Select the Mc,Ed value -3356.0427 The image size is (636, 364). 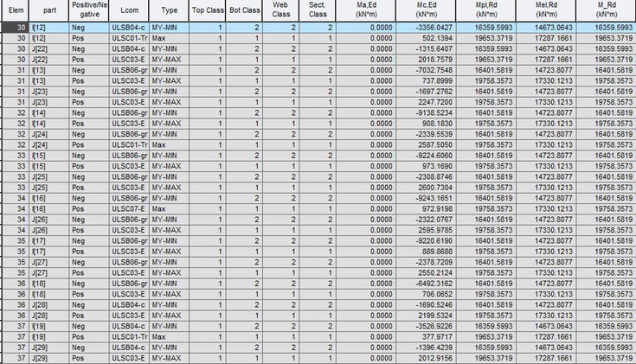tap(426, 28)
